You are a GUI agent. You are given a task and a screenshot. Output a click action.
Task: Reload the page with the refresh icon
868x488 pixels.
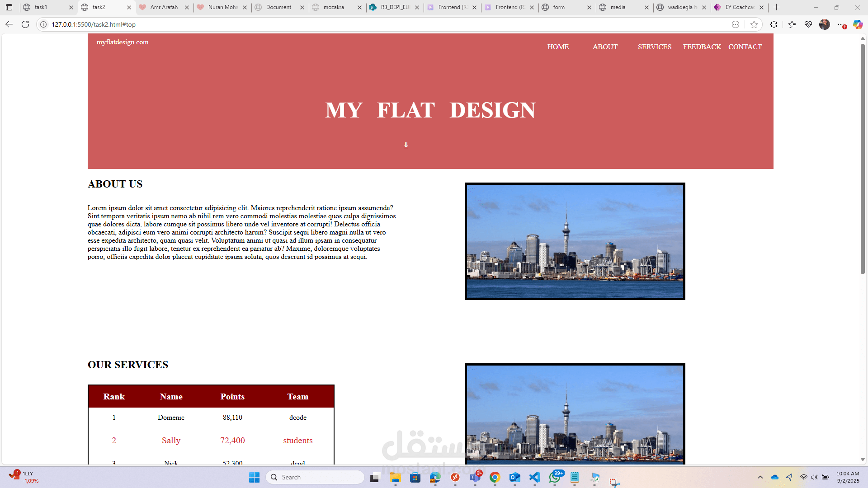[x=25, y=24]
